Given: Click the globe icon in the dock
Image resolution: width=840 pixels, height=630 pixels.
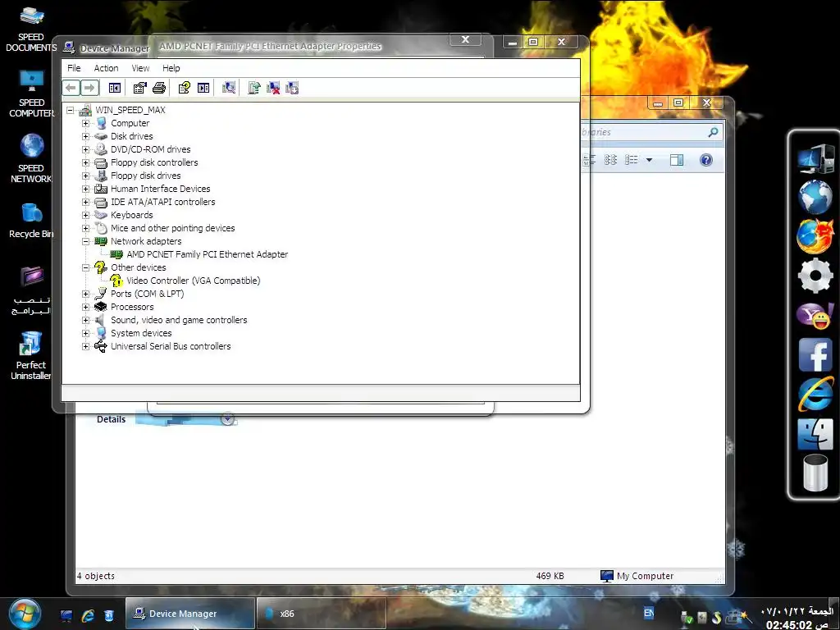Looking at the screenshot, I should (x=815, y=197).
